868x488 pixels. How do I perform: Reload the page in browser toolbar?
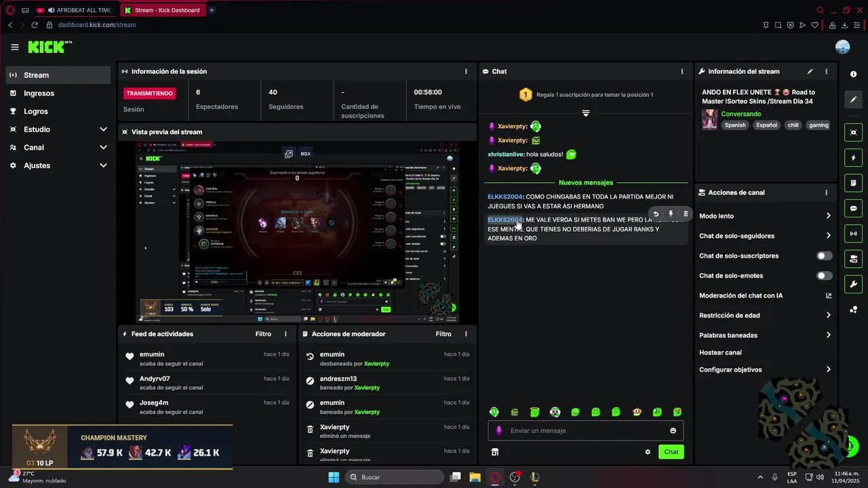[35, 25]
